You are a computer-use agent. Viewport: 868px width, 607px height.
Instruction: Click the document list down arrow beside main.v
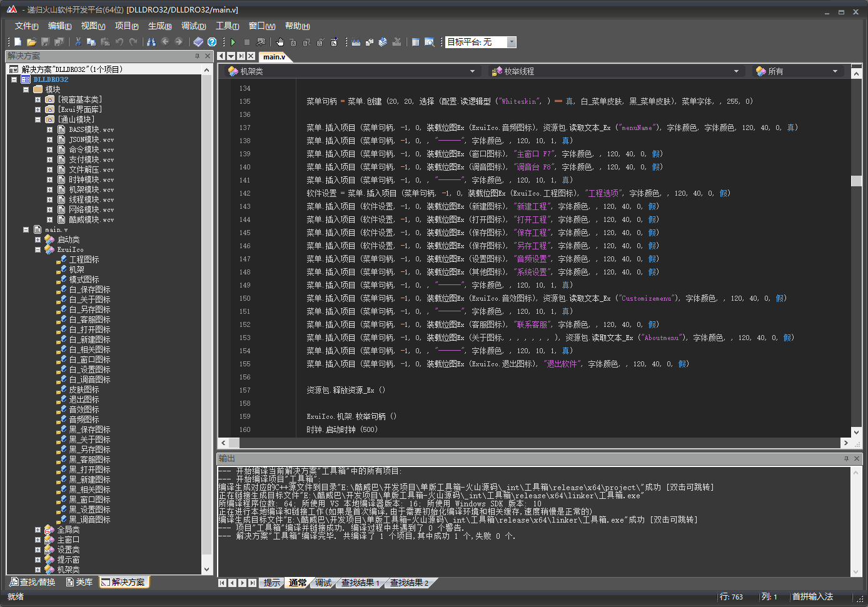pos(231,56)
